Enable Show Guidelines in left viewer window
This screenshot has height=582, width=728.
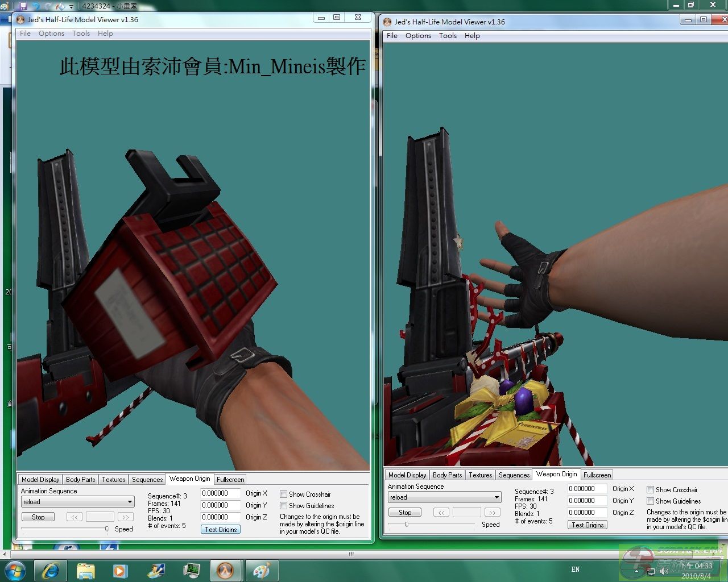pos(283,506)
